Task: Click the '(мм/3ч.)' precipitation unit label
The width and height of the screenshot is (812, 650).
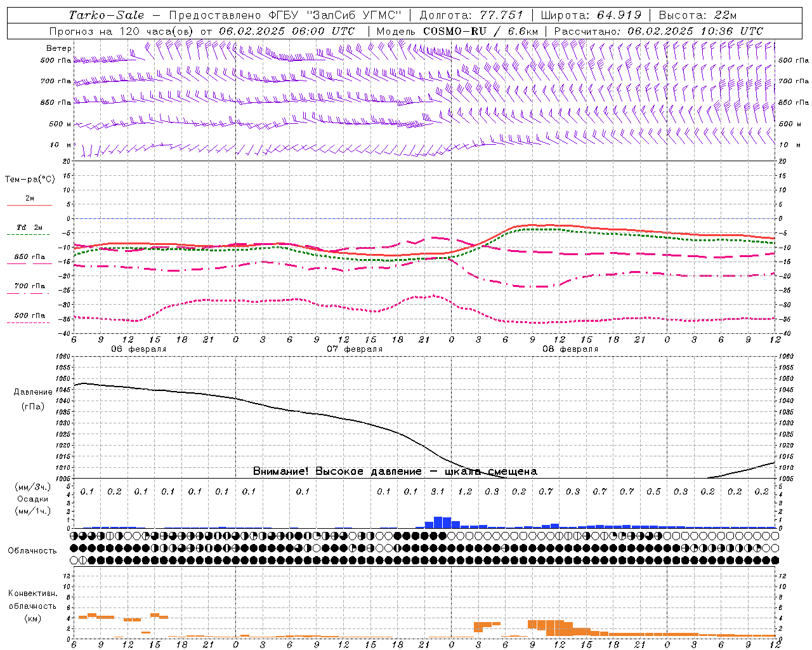Action: (33, 487)
